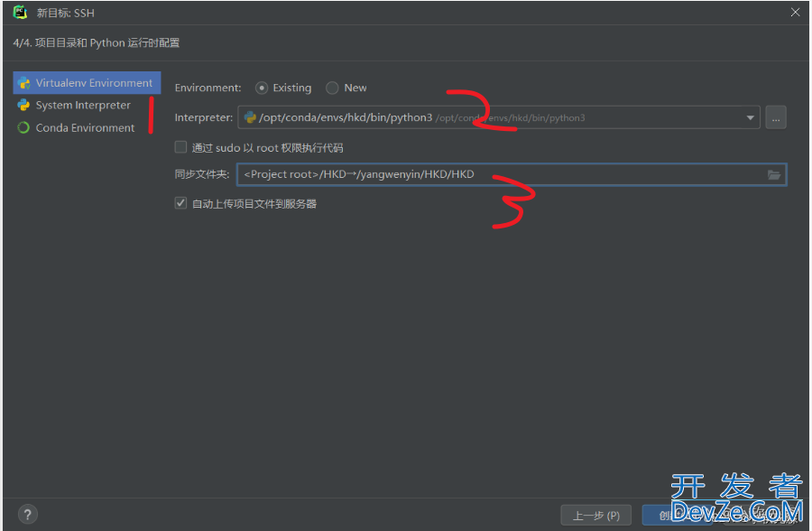Open the help question mark button

28,515
